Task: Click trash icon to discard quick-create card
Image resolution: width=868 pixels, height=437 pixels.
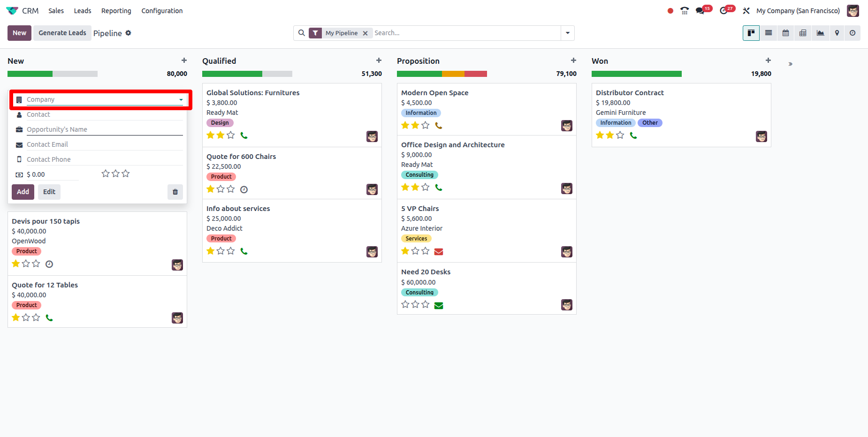Action: pyautogui.click(x=175, y=192)
